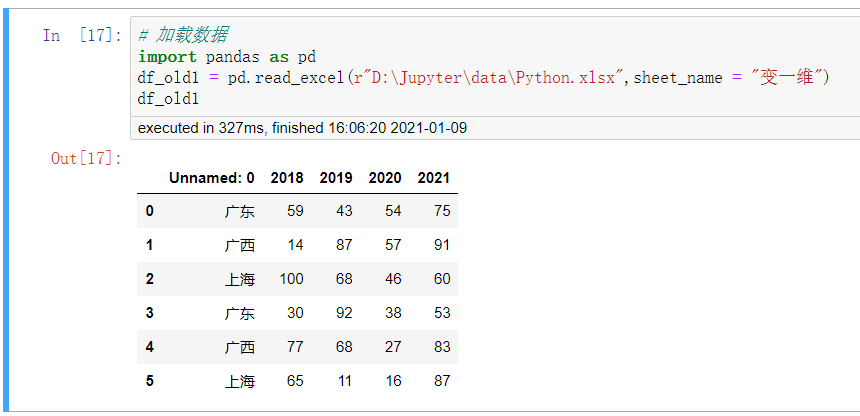
Task: Click the Out[17] output prompt
Action: click(87, 158)
